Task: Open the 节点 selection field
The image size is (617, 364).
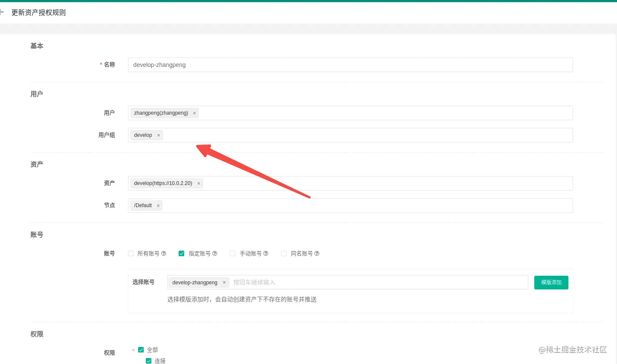Action: [x=350, y=205]
